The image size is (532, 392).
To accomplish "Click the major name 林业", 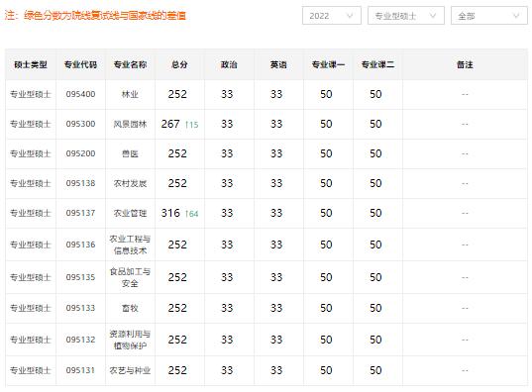I will (130, 94).
